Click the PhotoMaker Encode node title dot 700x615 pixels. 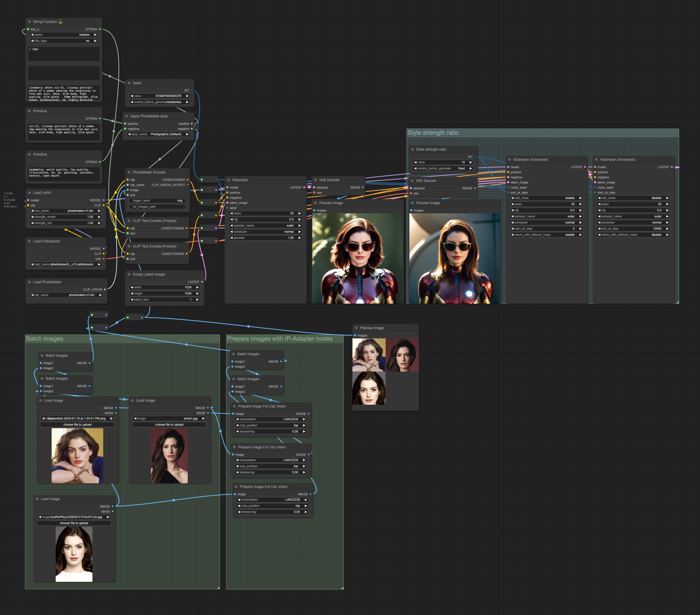129,172
